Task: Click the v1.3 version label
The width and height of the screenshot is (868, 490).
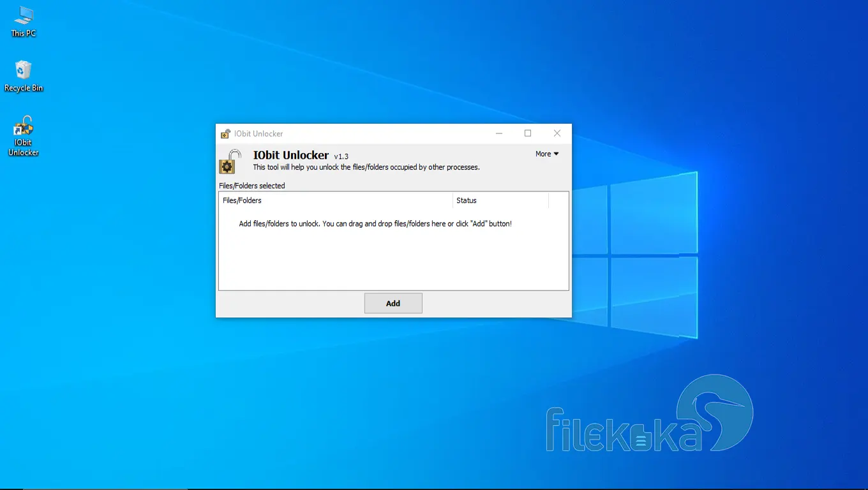Action: [341, 156]
